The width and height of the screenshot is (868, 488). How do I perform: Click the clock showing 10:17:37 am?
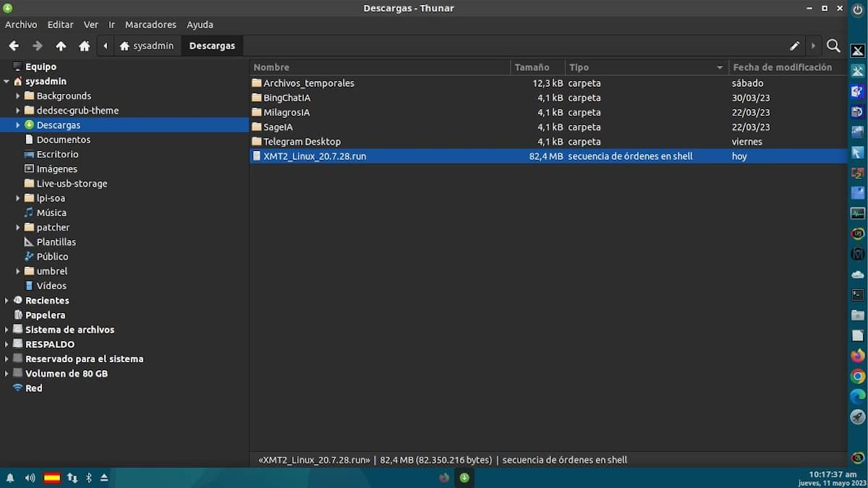coord(833,474)
